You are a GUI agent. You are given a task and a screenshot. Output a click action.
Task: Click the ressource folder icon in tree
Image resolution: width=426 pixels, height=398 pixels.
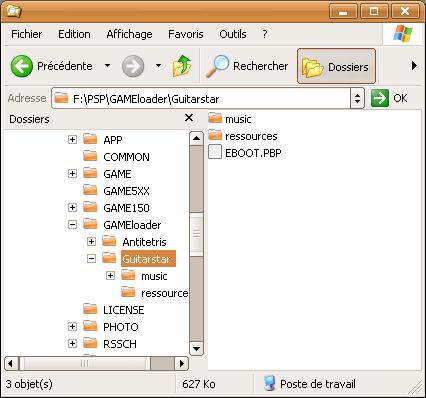(128, 292)
